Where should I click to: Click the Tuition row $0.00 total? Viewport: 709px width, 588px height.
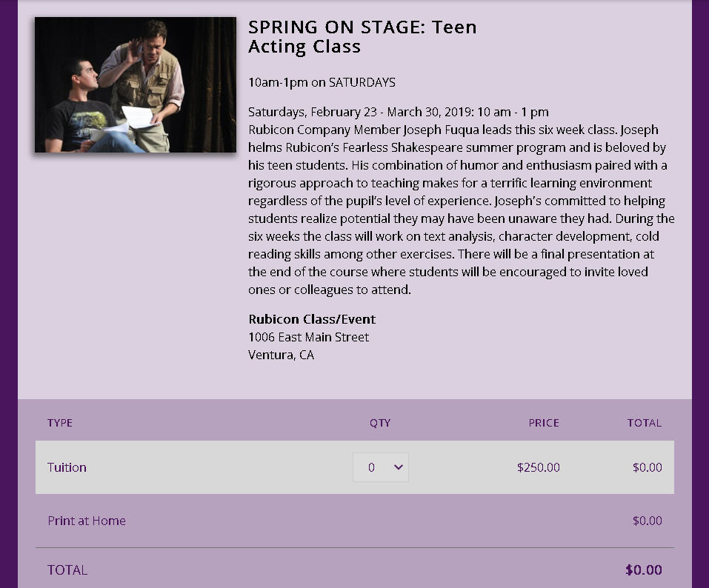[x=647, y=467]
